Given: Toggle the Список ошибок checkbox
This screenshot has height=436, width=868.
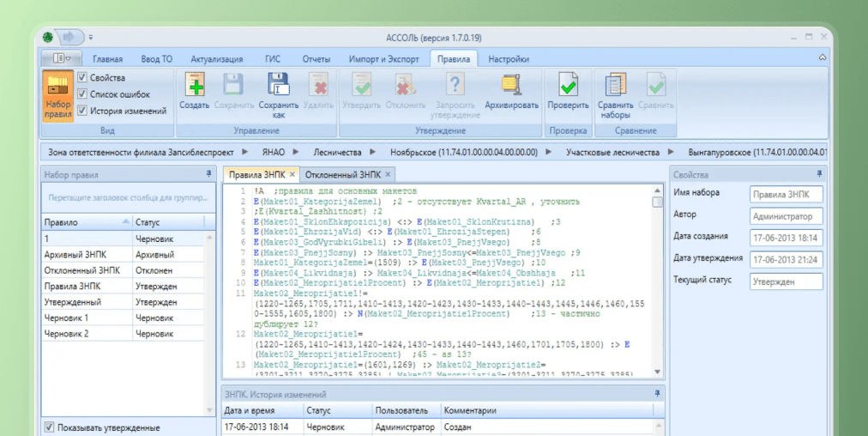Looking at the screenshot, I should (82, 94).
